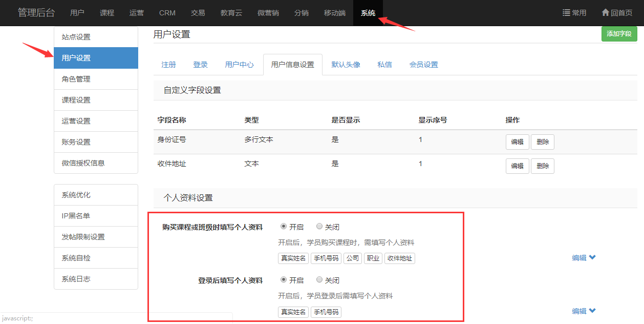Open the 注册 tab
644x324 pixels.
point(168,65)
